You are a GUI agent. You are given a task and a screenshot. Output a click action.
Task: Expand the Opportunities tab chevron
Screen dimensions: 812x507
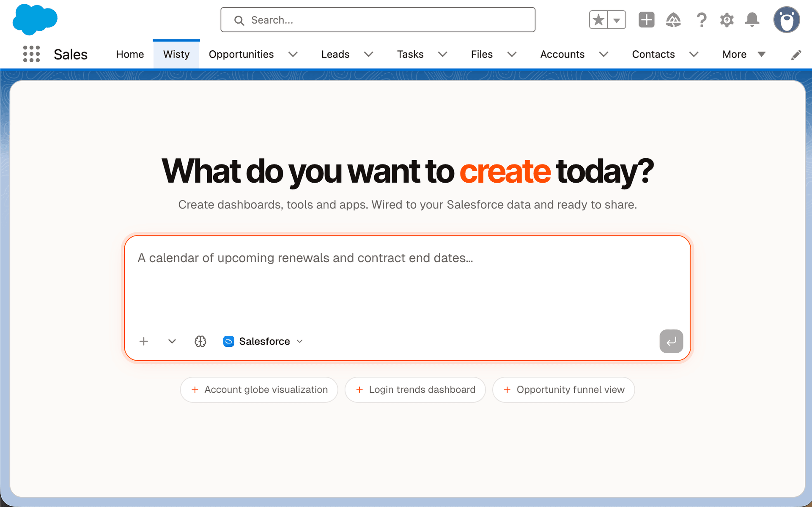293,54
